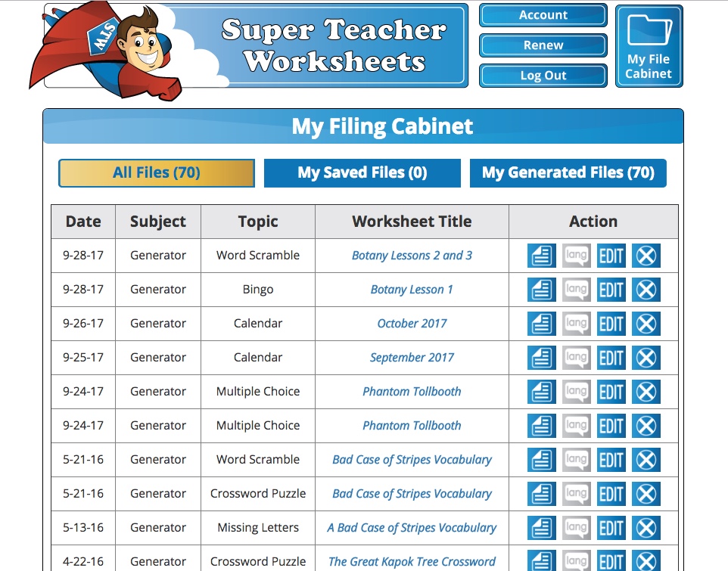Edit Botany Lessons 2 and 3 worksheet
Viewport: 728px width, 571px height.
(x=611, y=256)
